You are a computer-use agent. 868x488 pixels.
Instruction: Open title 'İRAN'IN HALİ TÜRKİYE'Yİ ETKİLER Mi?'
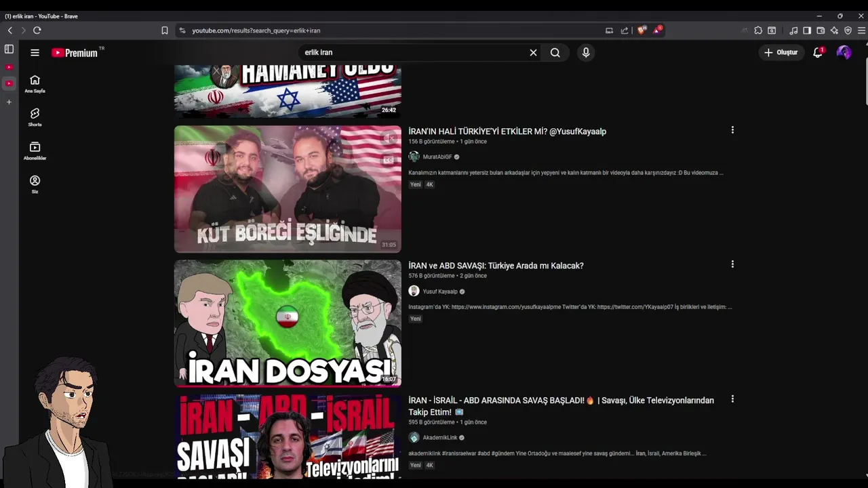point(507,131)
